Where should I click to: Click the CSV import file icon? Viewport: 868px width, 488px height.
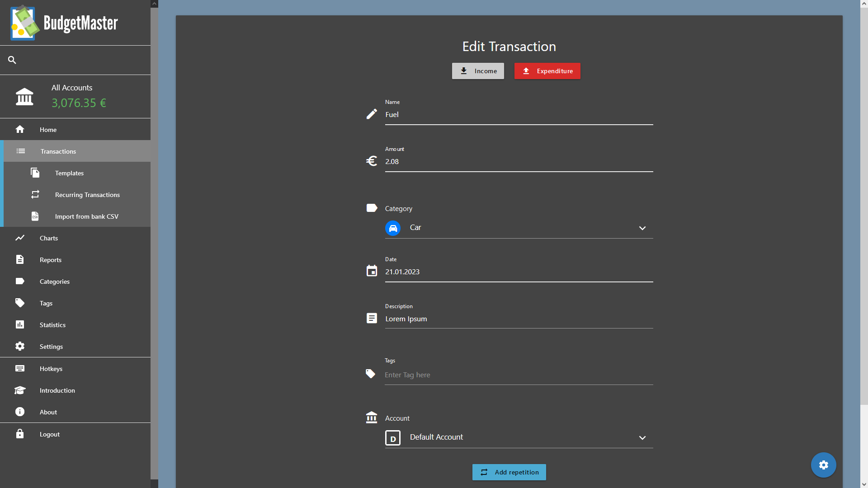pyautogui.click(x=35, y=216)
